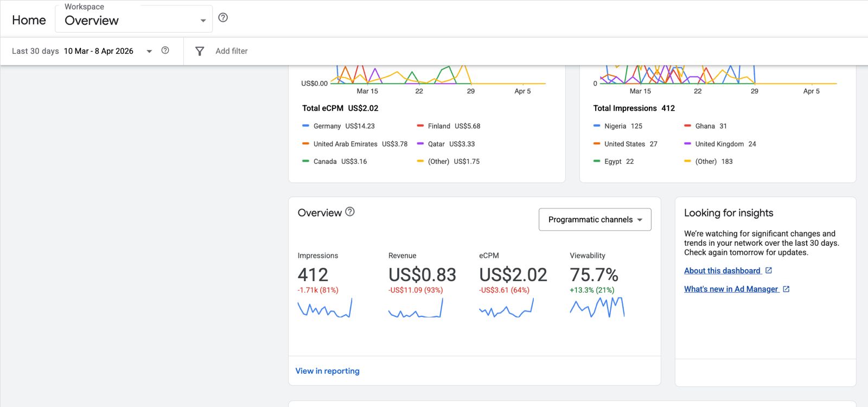Click the funnel filter icon

click(200, 51)
